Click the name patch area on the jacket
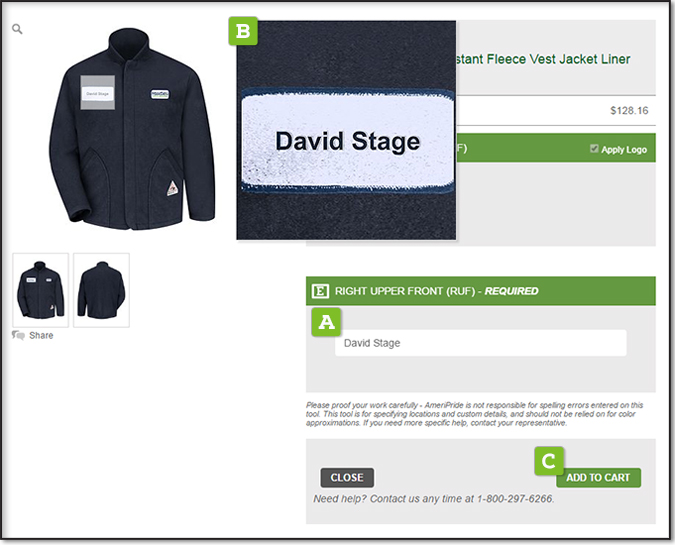 tap(98, 93)
